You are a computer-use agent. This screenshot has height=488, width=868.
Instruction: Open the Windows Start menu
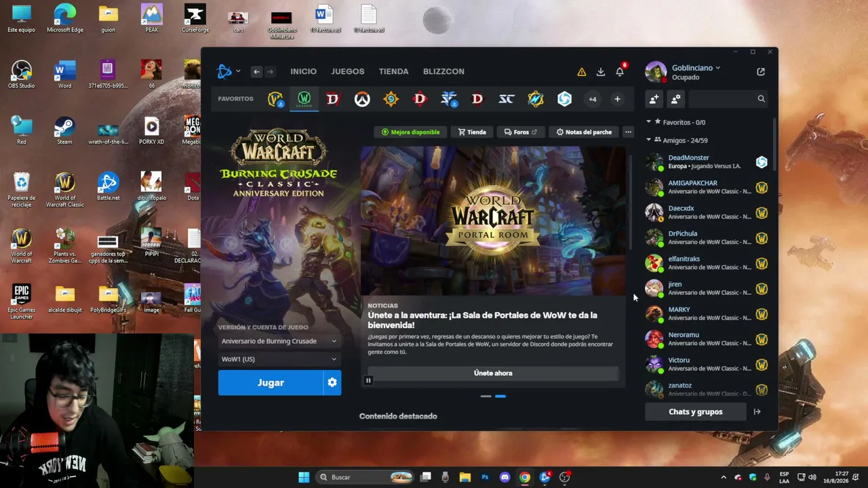click(x=304, y=477)
